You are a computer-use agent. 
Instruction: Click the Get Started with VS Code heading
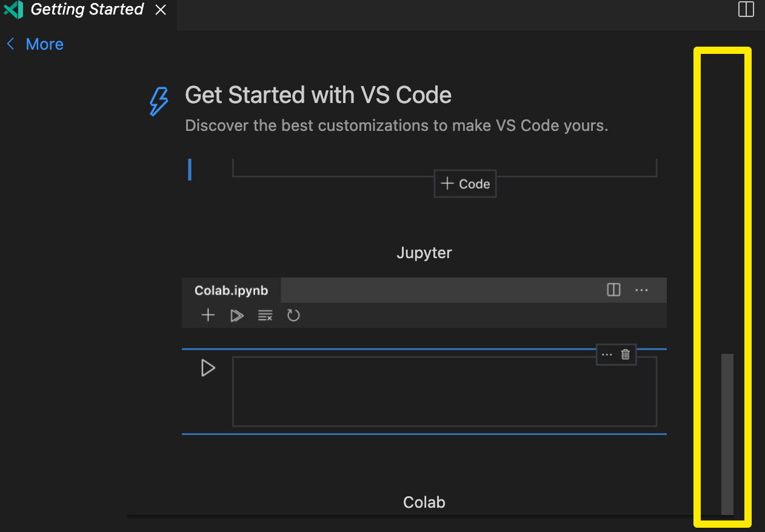[x=318, y=95]
